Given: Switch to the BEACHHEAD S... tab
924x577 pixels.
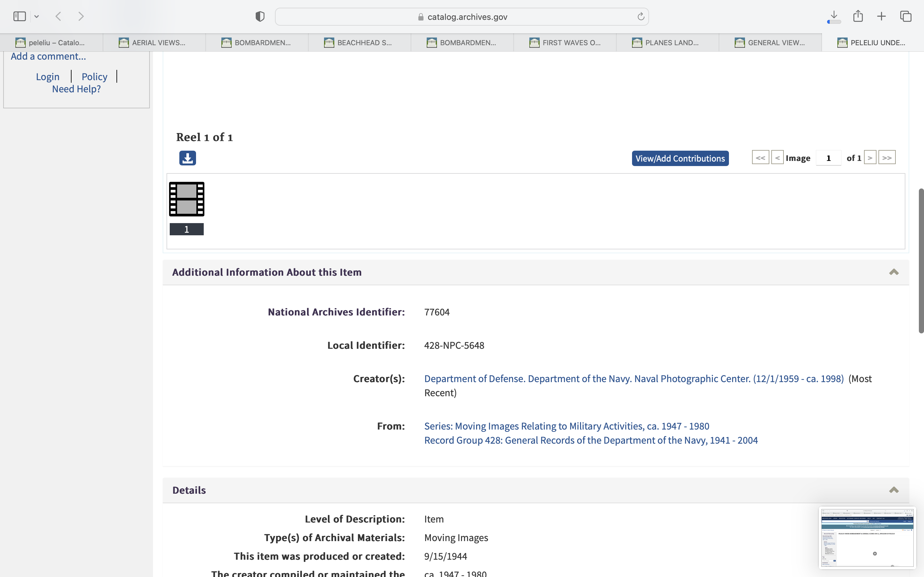Looking at the screenshot, I should point(359,43).
